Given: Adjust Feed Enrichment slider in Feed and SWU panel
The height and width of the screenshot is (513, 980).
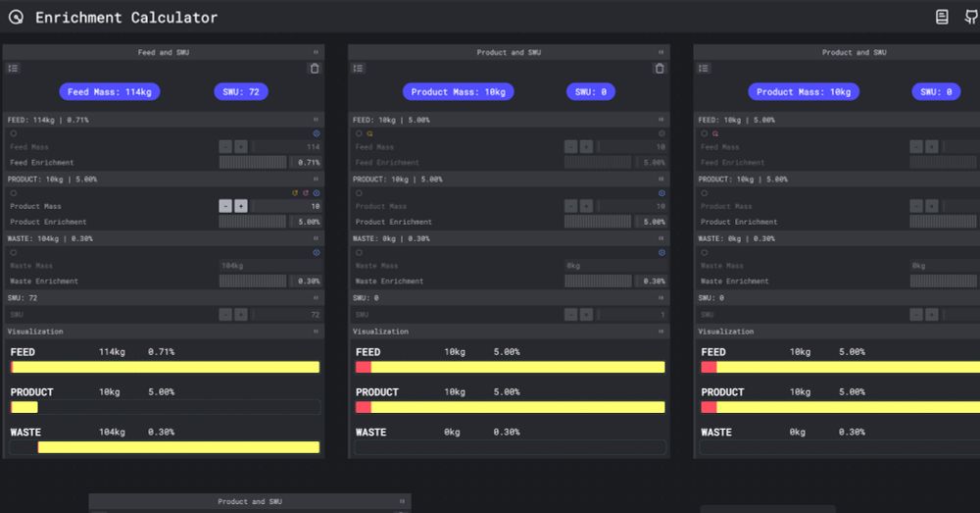Looking at the screenshot, I should click(x=253, y=162).
